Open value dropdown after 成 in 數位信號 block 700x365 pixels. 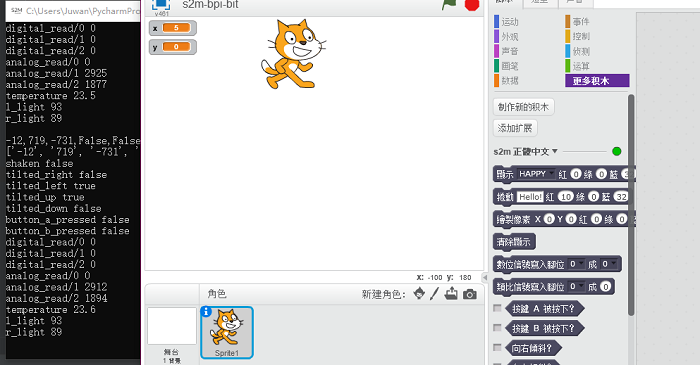pos(609,264)
